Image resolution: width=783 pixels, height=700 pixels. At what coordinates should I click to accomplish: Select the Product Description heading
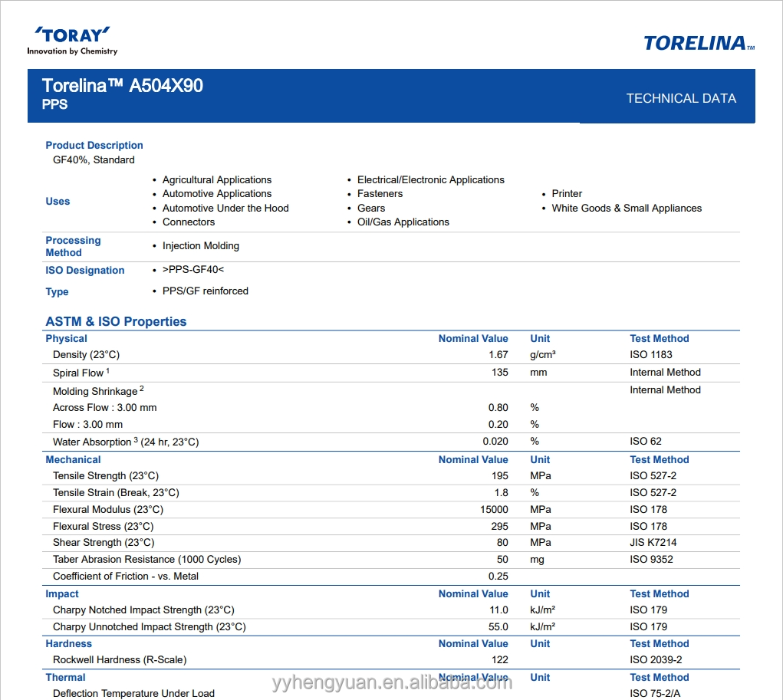(94, 145)
